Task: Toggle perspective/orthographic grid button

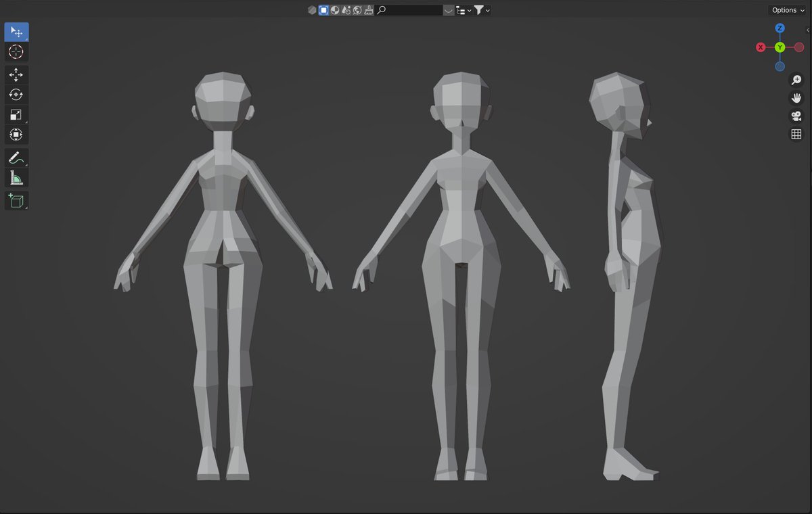Action: 796,135
